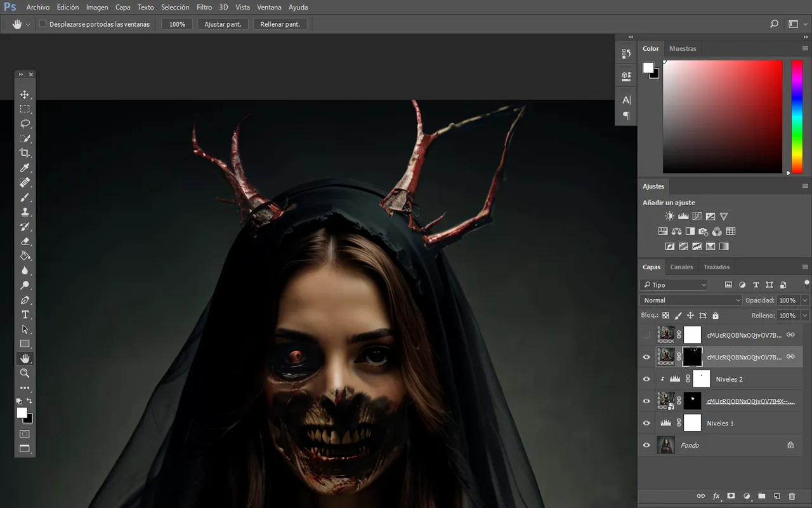812x508 pixels.
Task: Add a layer mask button
Action: coord(731,496)
